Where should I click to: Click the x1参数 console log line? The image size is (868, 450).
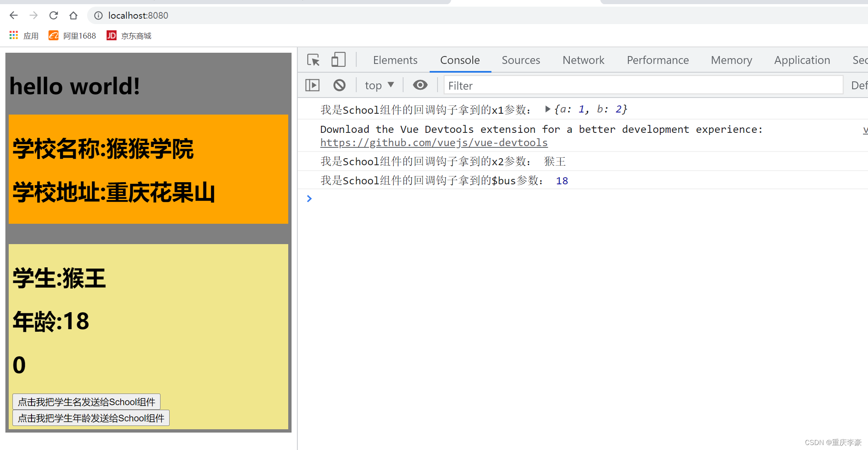click(583, 110)
